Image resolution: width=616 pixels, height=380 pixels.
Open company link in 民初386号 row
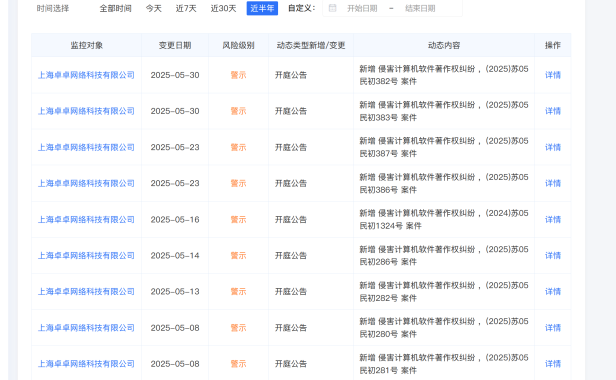[x=86, y=184]
